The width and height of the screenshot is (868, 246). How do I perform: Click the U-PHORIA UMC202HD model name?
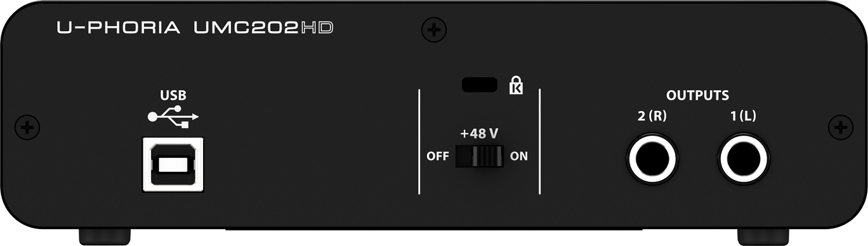point(194,27)
